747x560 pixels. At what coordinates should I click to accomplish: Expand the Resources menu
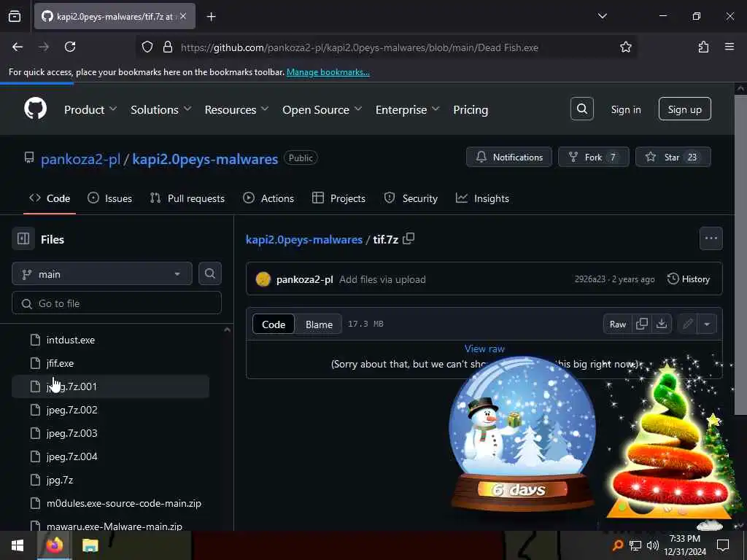pyautogui.click(x=237, y=109)
